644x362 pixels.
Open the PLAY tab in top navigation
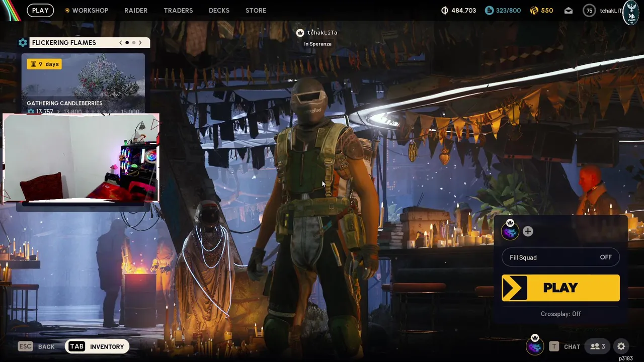[40, 10]
